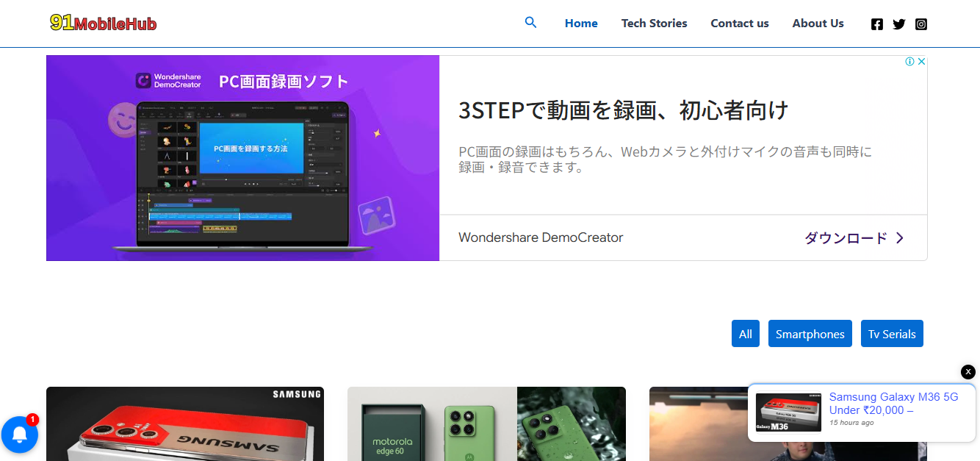Close the advertisement using X icon
This screenshot has height=461, width=980.
click(922, 62)
